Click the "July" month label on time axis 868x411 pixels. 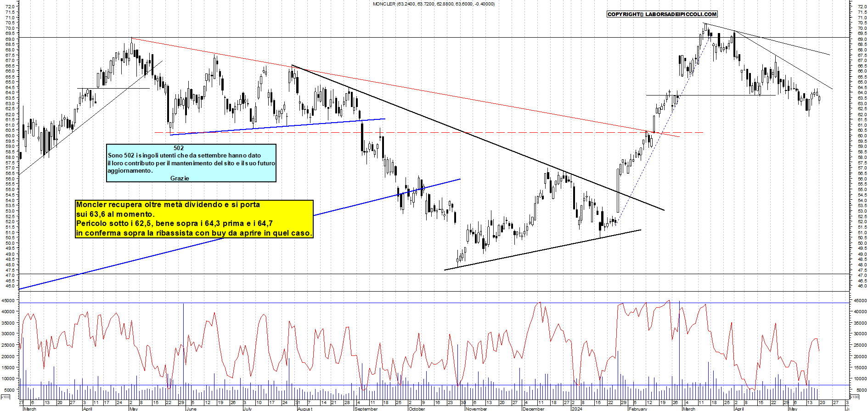tap(247, 409)
